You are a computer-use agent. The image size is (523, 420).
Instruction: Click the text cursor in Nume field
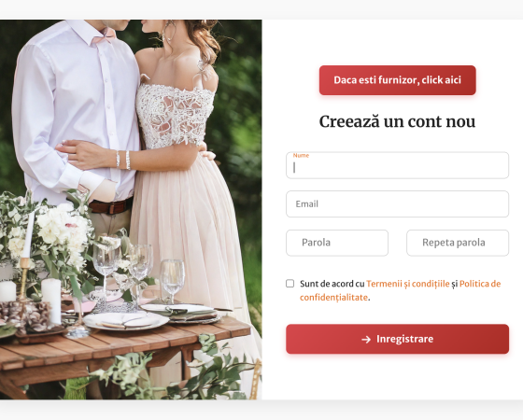pos(294,168)
